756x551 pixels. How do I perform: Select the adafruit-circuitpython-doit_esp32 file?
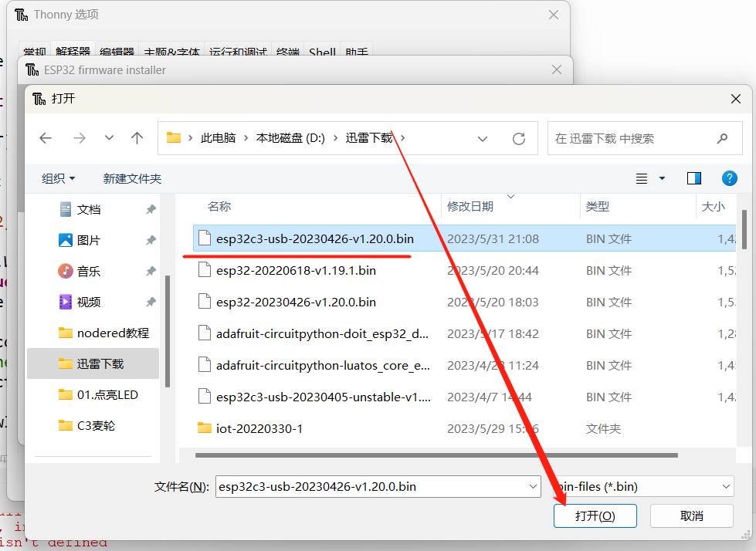[322, 334]
